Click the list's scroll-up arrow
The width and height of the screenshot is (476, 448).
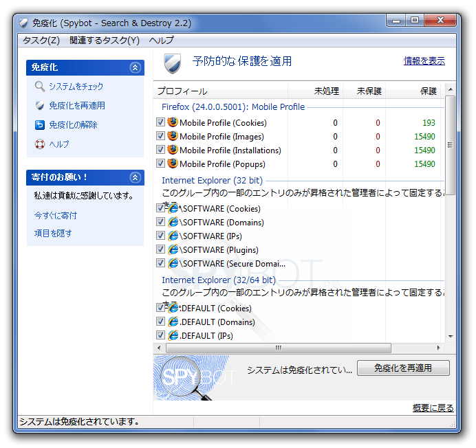click(x=451, y=89)
